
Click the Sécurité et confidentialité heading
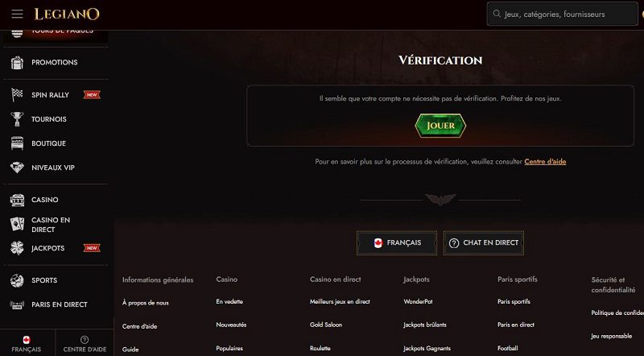click(x=613, y=285)
